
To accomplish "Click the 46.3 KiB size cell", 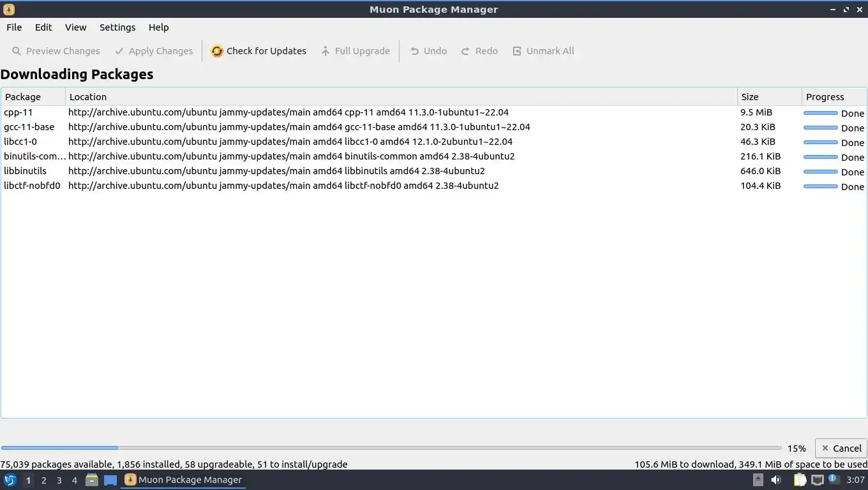I will pyautogui.click(x=758, y=142).
